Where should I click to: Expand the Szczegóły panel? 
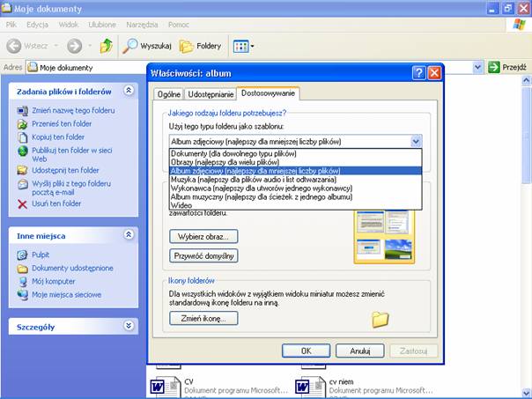pos(129,326)
